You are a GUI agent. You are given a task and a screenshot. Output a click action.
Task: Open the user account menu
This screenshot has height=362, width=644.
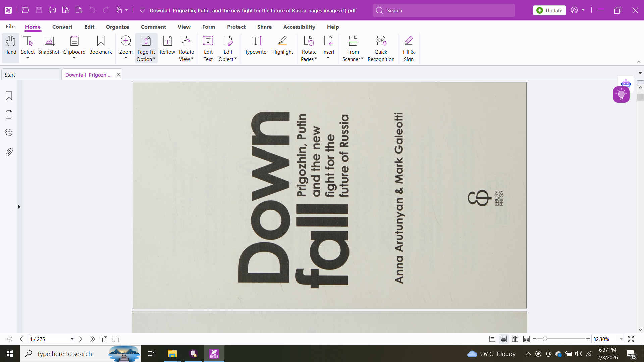[578, 10]
